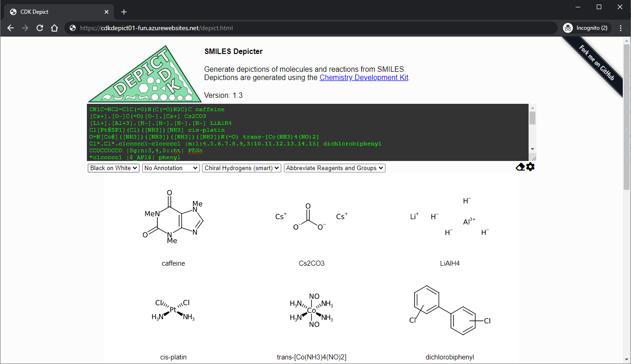Open the Abbreviate Reagents and Groups dropdown
The height and width of the screenshot is (364, 631).
(x=335, y=168)
